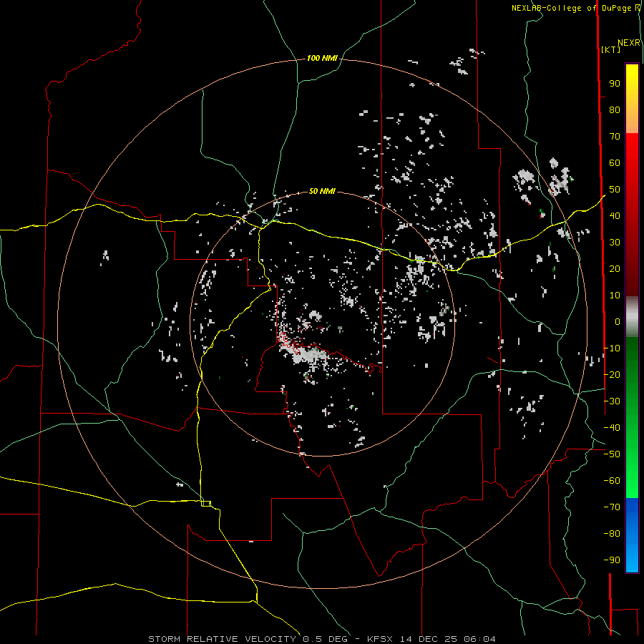Click the 0 scale label
The image size is (644, 644).
(x=618, y=322)
